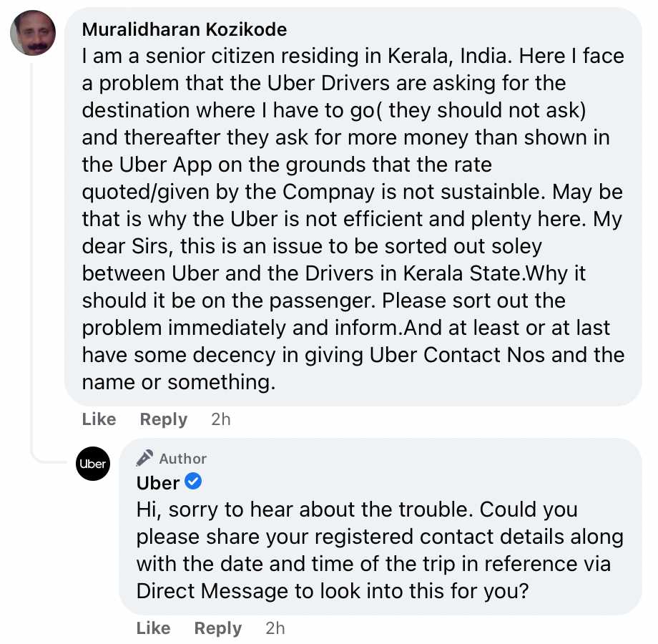Click the "problem immediately and inform" line

point(241,328)
